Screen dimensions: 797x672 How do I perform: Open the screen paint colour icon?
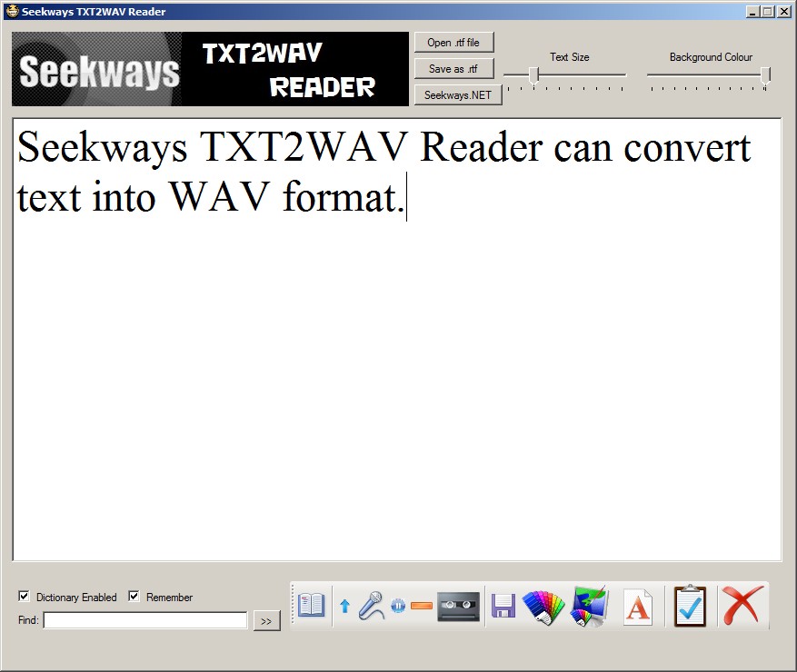tap(589, 606)
